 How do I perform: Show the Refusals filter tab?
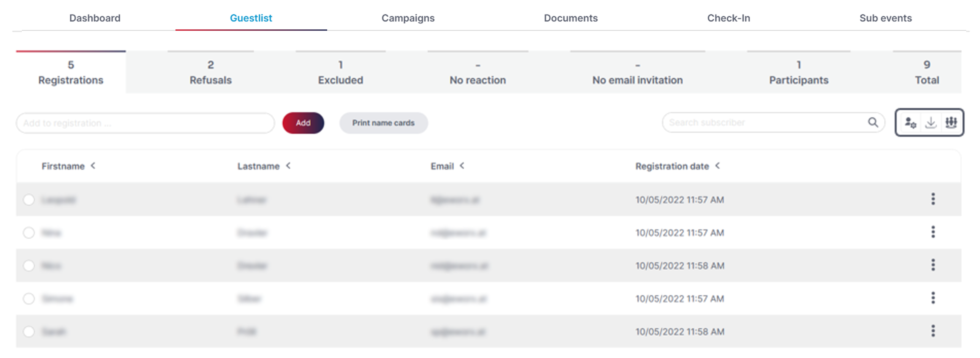click(211, 72)
